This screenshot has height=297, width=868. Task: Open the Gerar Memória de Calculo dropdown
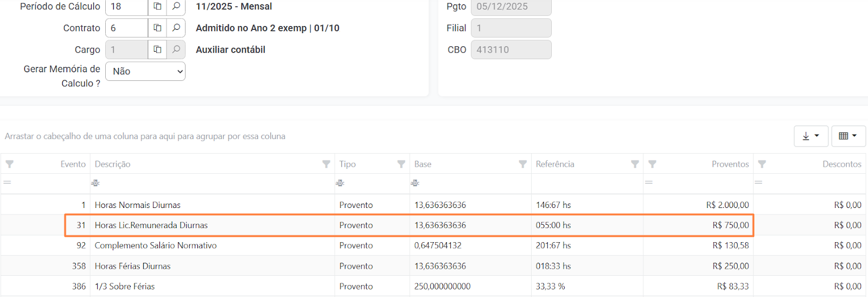click(145, 71)
